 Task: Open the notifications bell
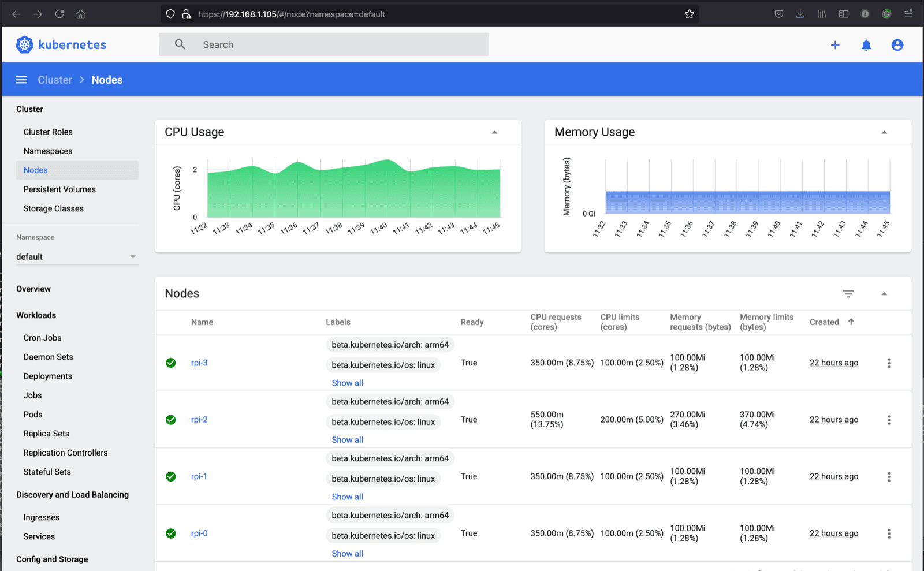click(866, 44)
